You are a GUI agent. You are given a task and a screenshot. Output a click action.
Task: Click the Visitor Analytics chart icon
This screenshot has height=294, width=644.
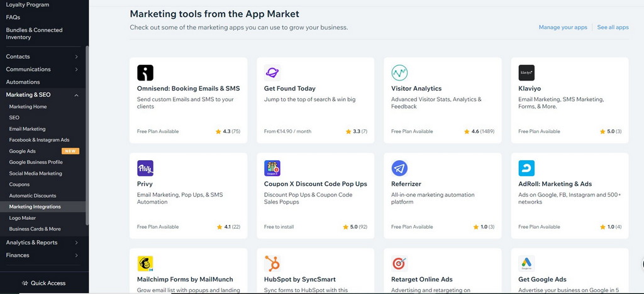pos(399,73)
